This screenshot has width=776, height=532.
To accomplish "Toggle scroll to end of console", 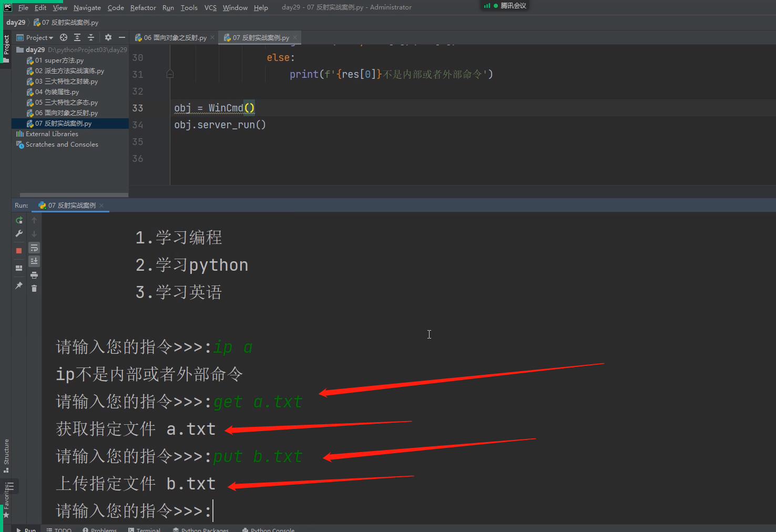I will (x=34, y=261).
